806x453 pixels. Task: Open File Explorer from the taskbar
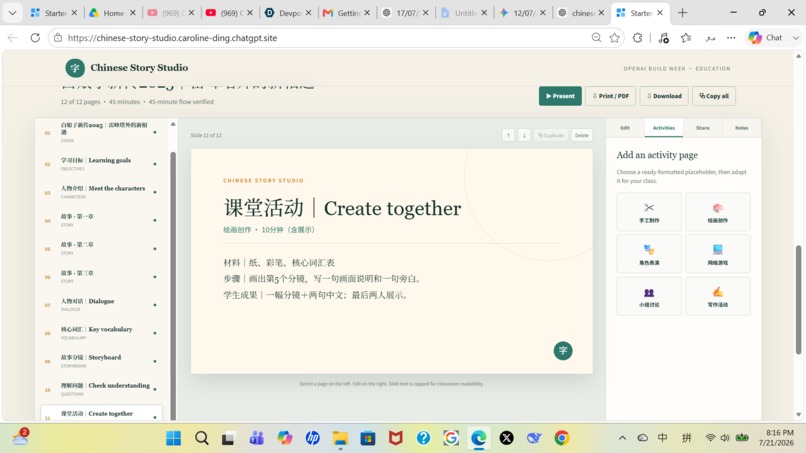(x=340, y=438)
